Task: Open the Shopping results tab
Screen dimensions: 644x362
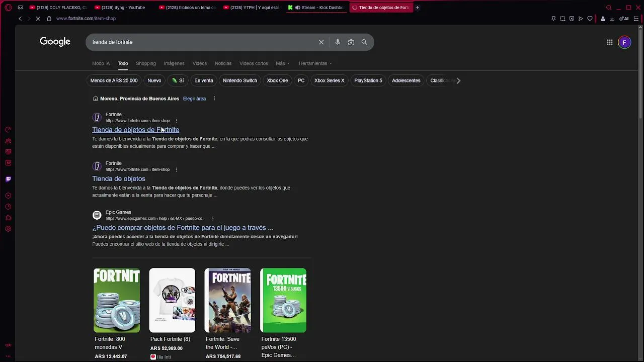Action: (146, 63)
